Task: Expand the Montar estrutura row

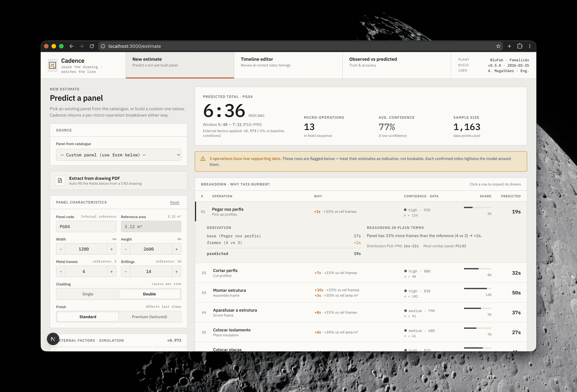Action: tap(361, 293)
